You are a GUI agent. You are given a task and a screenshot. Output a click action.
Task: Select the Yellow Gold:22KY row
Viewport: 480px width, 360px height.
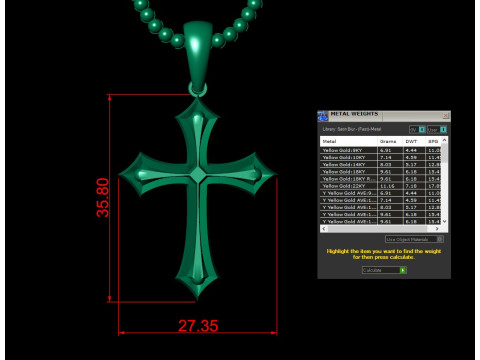381,186
